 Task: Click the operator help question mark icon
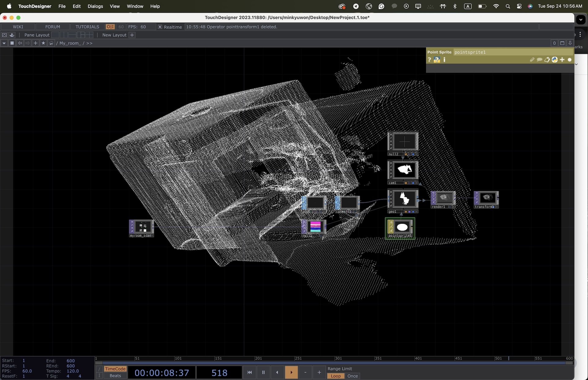429,60
